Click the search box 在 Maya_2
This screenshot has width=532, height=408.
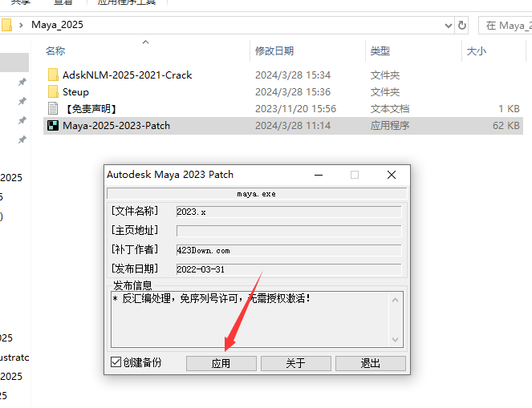click(x=506, y=26)
